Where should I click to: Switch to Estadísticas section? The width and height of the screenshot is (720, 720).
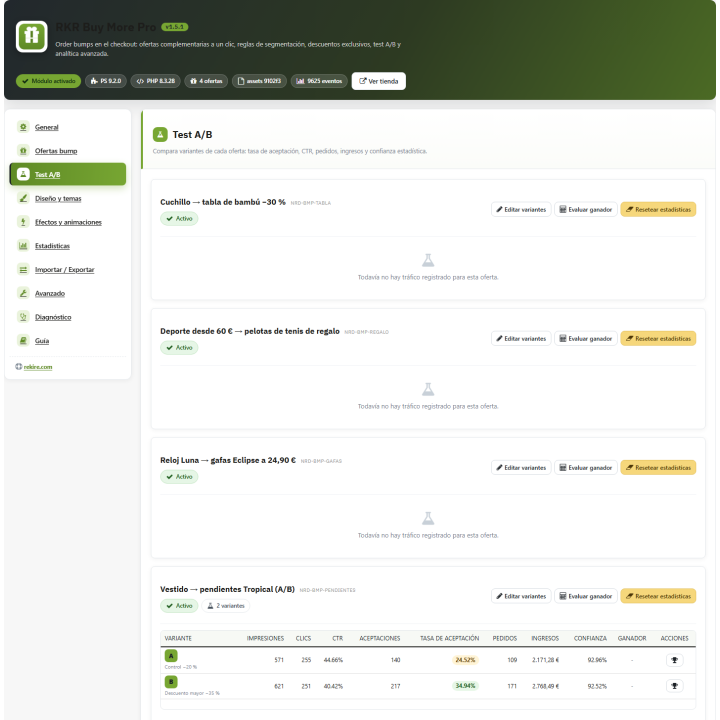68,246
